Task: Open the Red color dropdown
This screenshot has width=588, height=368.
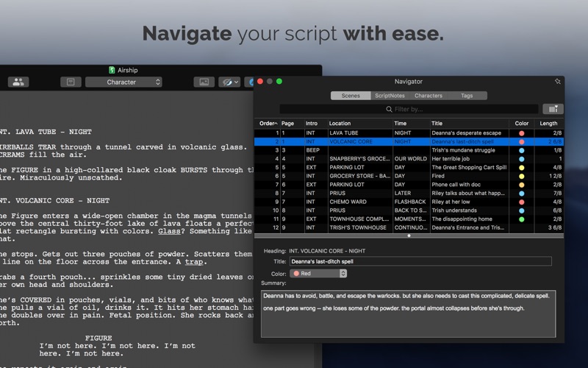Action: click(x=318, y=273)
